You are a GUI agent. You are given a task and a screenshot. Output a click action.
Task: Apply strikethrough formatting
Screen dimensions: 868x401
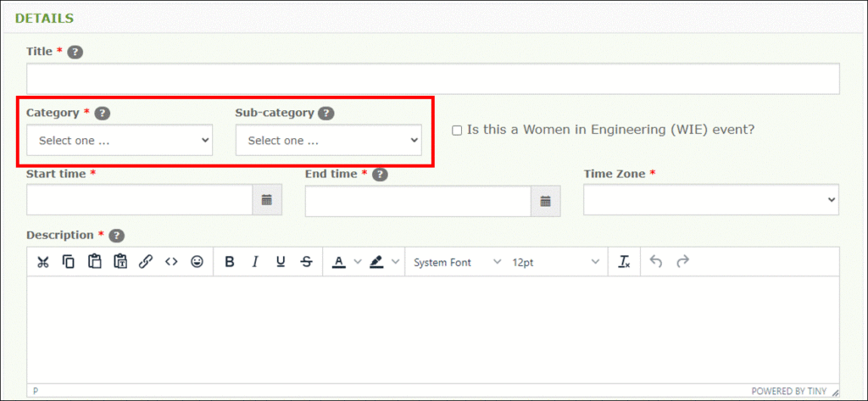click(307, 262)
